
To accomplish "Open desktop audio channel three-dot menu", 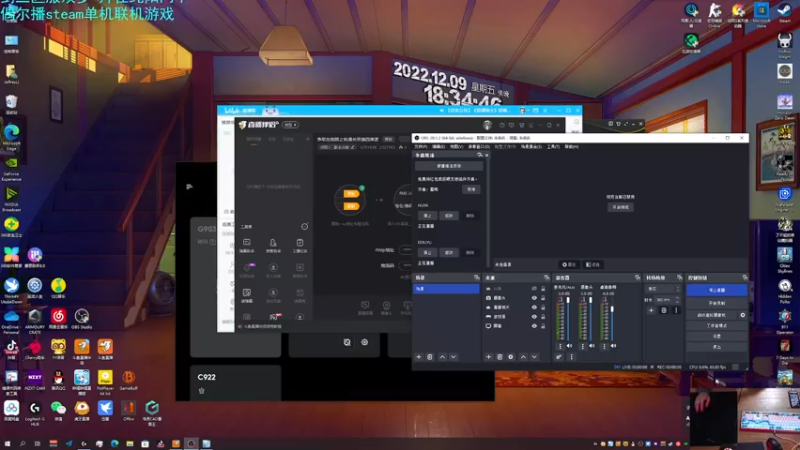I will (x=605, y=346).
